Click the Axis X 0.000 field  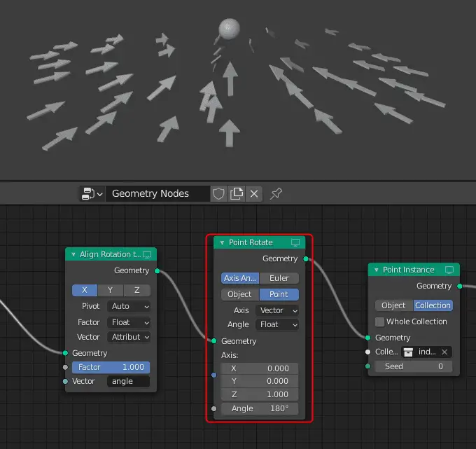(260, 368)
